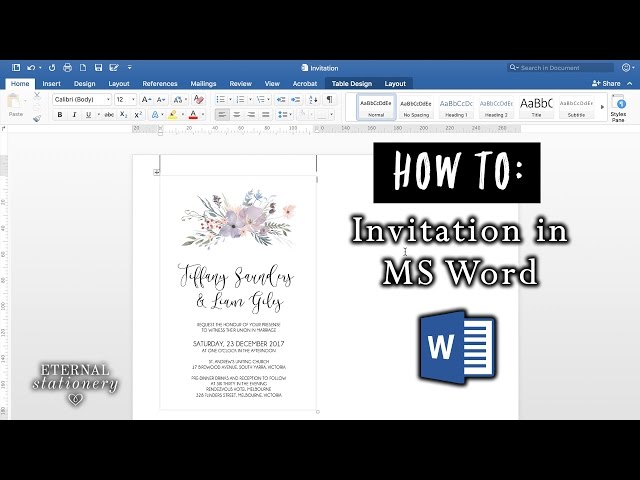Open the undo history dropdown arrow

(x=40, y=68)
